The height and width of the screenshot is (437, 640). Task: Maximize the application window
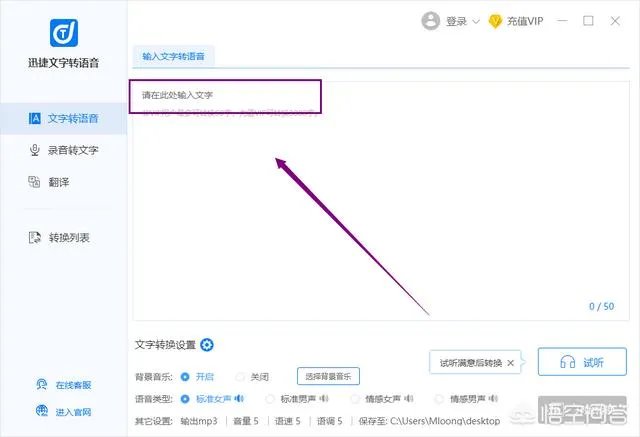(588, 21)
